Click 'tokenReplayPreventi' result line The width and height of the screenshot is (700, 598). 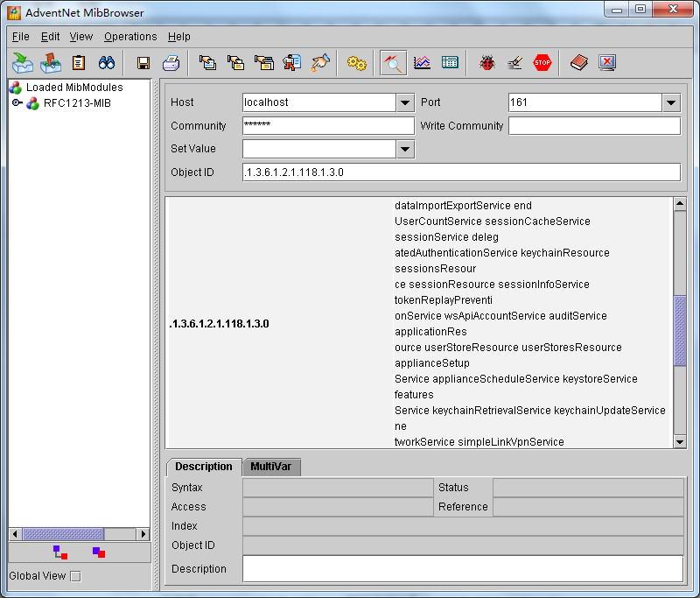point(444,300)
